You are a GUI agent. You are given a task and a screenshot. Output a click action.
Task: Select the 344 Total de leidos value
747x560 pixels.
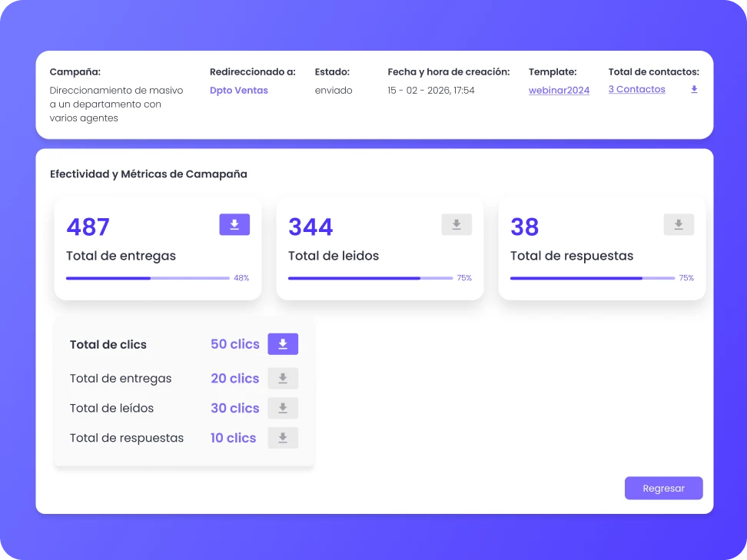310,226
